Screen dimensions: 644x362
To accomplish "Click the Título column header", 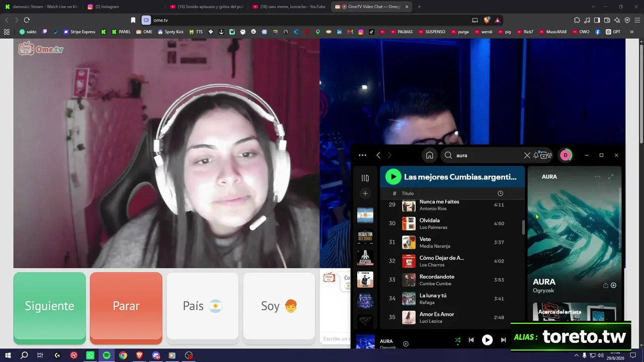I will click(x=408, y=194).
